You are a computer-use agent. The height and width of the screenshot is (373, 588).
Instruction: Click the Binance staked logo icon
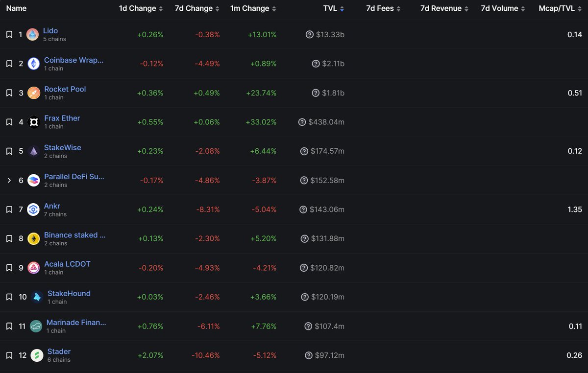pos(33,239)
